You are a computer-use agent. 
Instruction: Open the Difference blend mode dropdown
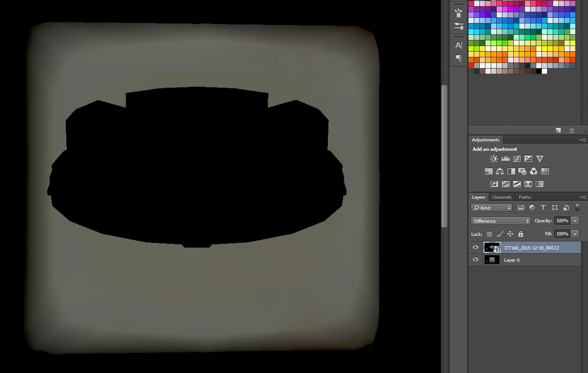(501, 221)
